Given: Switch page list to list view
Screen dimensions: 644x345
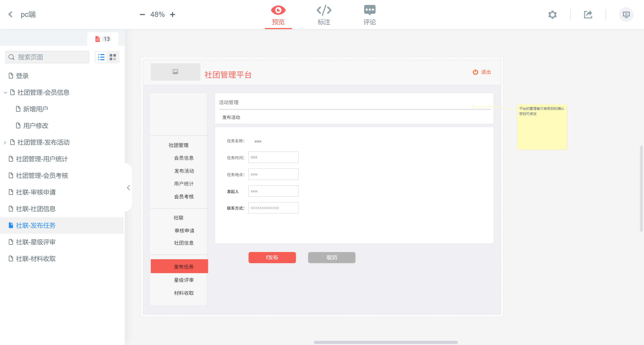Looking at the screenshot, I should [101, 57].
